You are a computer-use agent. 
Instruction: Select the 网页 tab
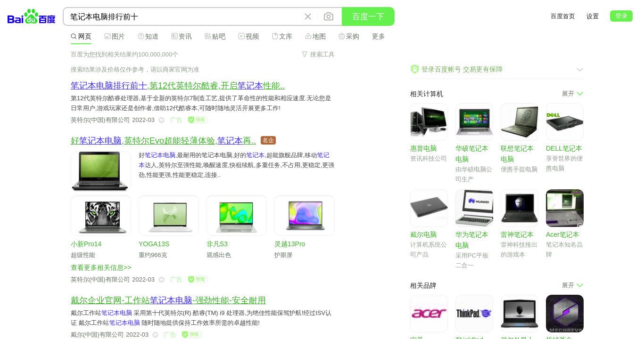[x=81, y=36]
